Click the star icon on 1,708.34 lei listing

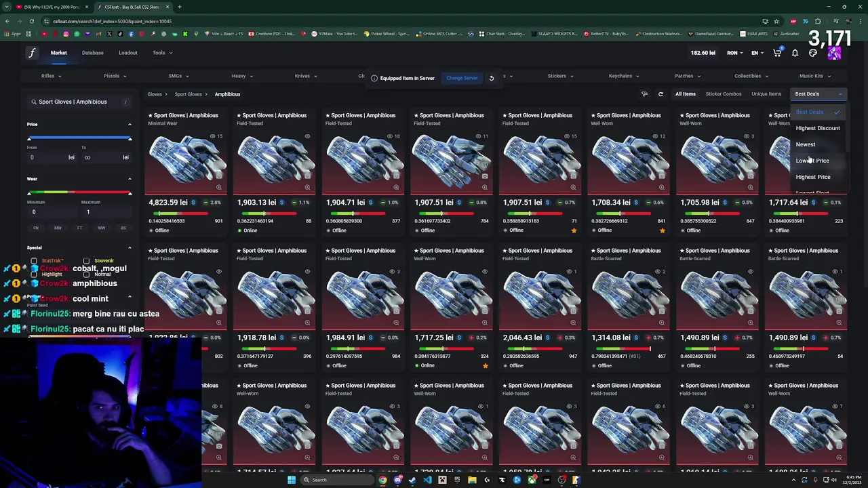pos(663,230)
